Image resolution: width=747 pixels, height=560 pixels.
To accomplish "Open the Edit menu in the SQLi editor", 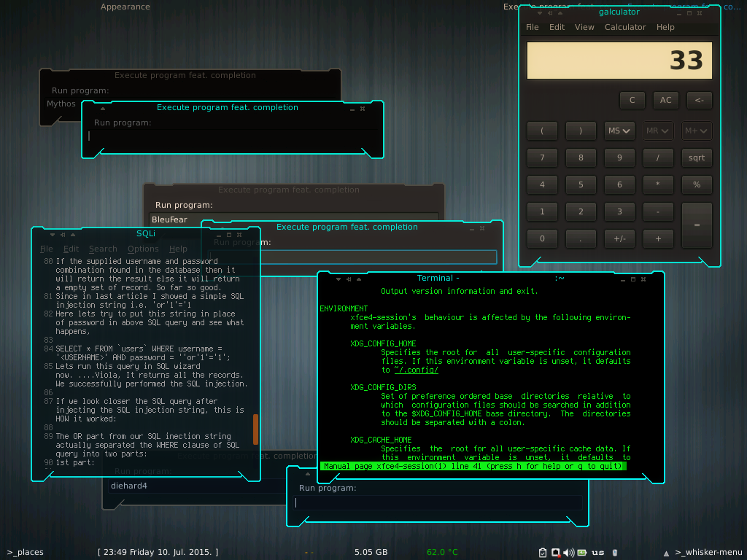I will point(71,249).
